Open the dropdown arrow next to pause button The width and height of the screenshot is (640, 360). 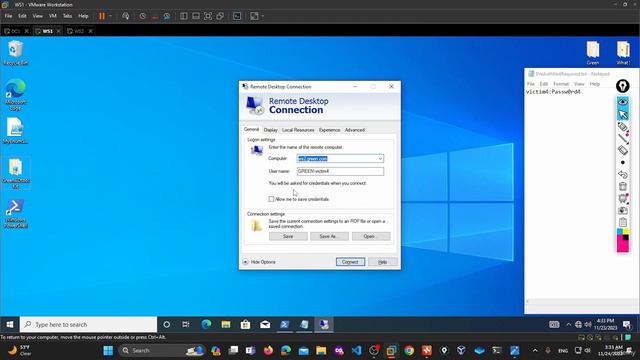pyautogui.click(x=110, y=16)
